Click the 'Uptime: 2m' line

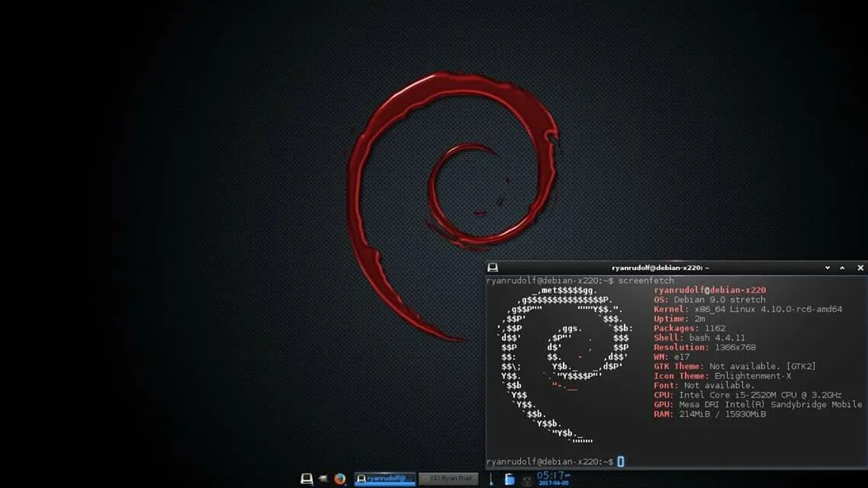680,319
